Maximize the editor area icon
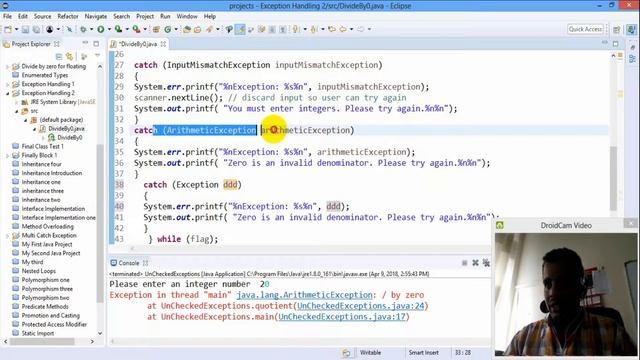Image resolution: width=640 pixels, height=360 pixels. [x=616, y=43]
